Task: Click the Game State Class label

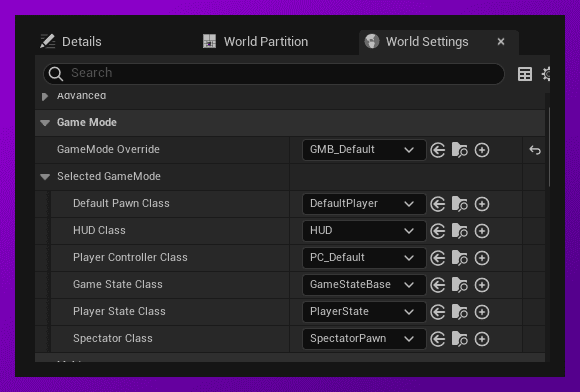Action: [118, 284]
